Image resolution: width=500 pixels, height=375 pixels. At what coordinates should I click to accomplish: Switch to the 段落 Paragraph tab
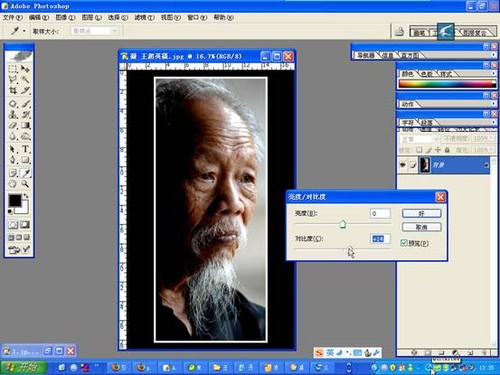tap(427, 123)
